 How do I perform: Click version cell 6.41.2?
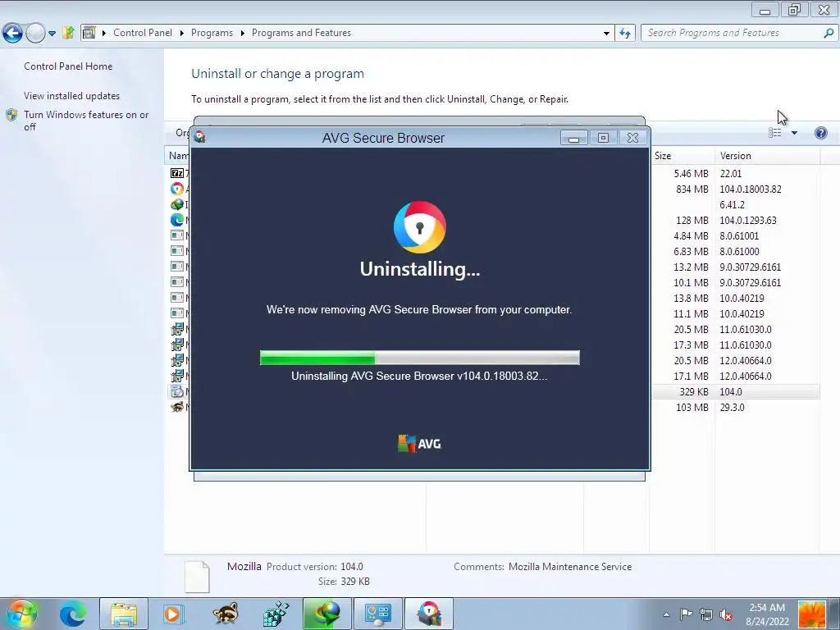click(x=732, y=204)
